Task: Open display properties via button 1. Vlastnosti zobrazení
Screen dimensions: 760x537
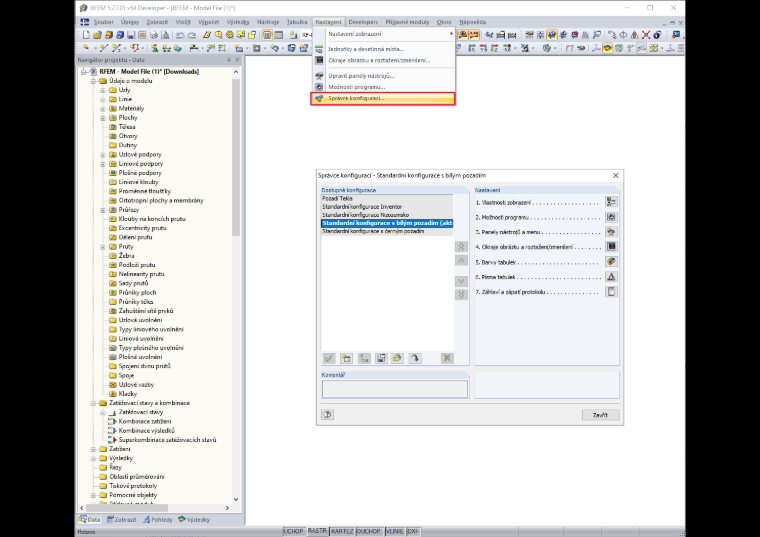Action: coord(611,202)
